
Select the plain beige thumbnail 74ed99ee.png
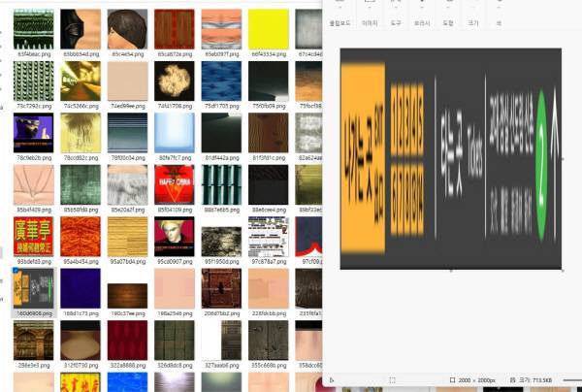pyautogui.click(x=127, y=82)
